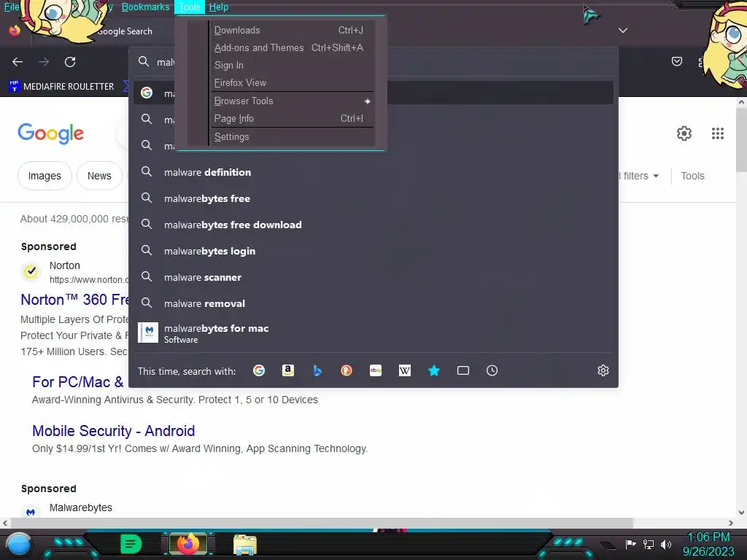Click the Google logo
This screenshot has width=747, height=560.
pyautogui.click(x=50, y=134)
